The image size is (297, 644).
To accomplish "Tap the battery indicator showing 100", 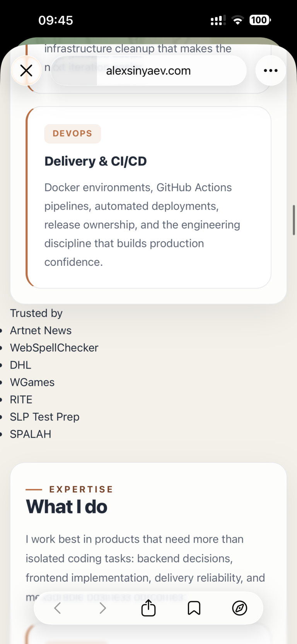I will tap(259, 20).
